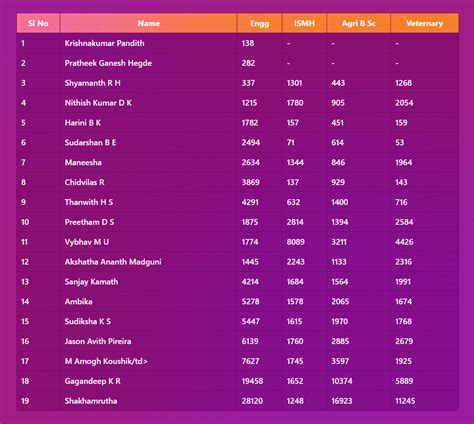Select the name Sudarshan B E
The height and width of the screenshot is (424, 474).
90,143
